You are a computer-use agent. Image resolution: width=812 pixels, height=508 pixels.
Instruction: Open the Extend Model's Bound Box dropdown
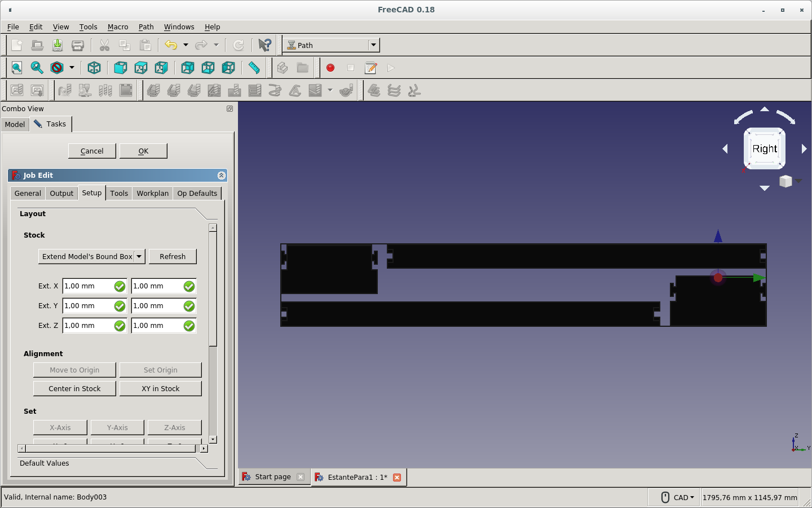92,256
